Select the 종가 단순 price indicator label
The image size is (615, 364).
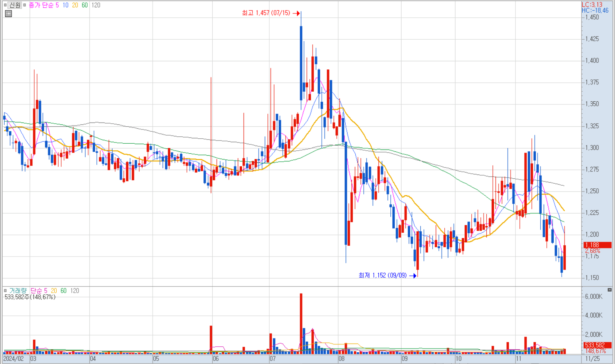(x=41, y=5)
